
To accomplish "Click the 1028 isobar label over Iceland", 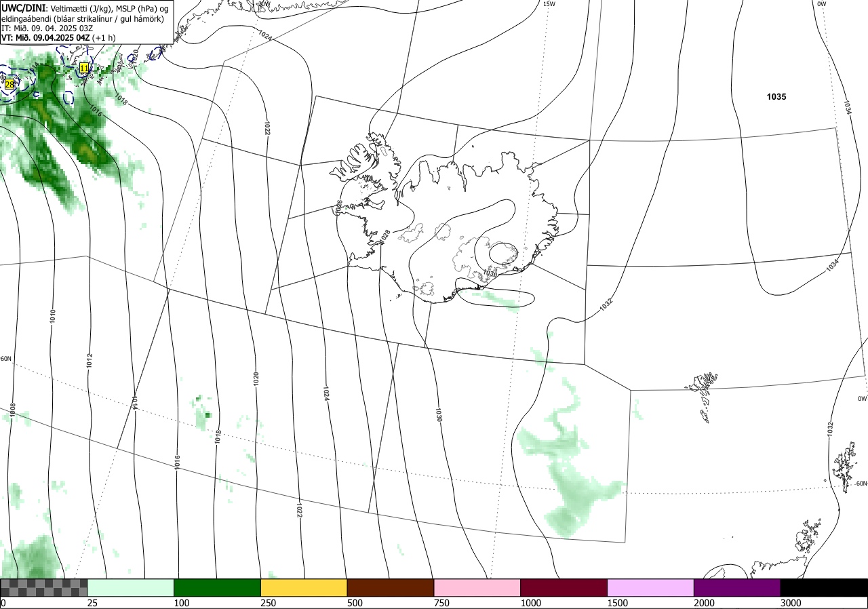I will tap(386, 237).
